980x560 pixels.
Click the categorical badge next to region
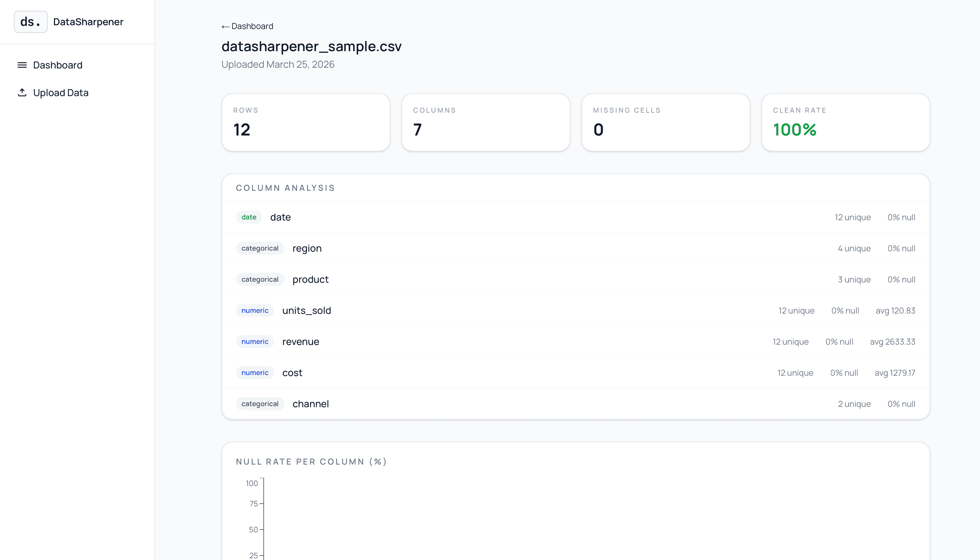click(x=260, y=248)
